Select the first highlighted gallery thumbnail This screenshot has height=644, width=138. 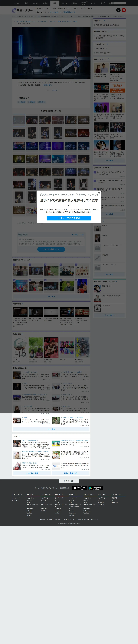point(19,120)
